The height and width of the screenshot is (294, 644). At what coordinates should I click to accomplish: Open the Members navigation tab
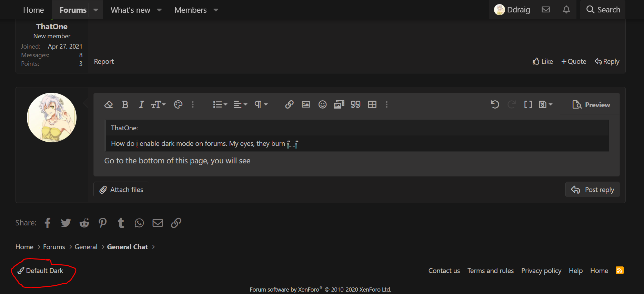[190, 10]
